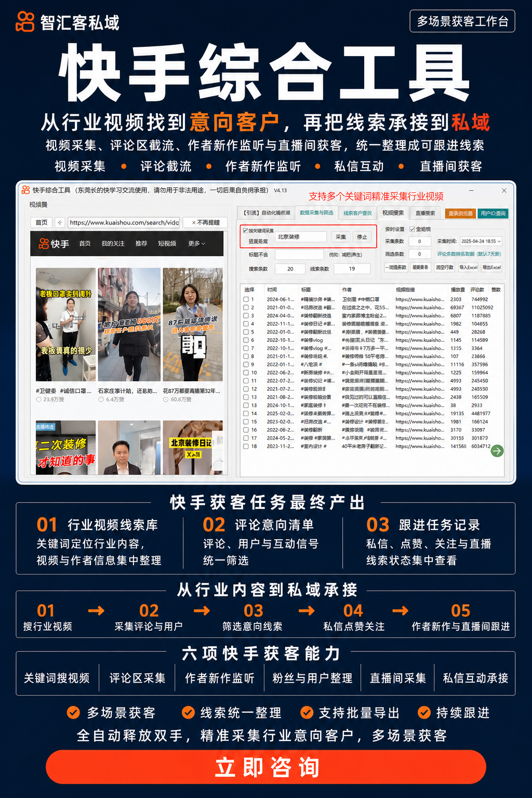532x798 pixels.
Task: Click the like icon beside 60.8万赞
Action: coord(166,400)
